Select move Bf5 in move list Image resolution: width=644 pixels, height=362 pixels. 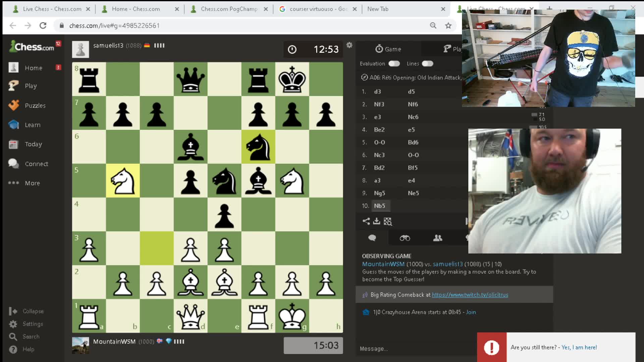[413, 168]
